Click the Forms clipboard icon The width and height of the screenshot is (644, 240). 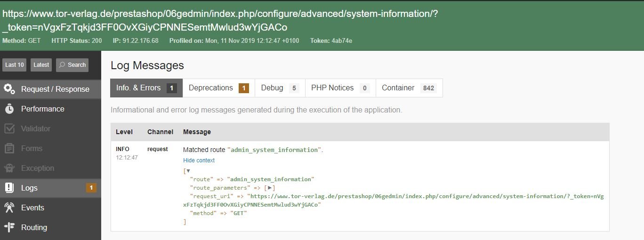pos(9,148)
